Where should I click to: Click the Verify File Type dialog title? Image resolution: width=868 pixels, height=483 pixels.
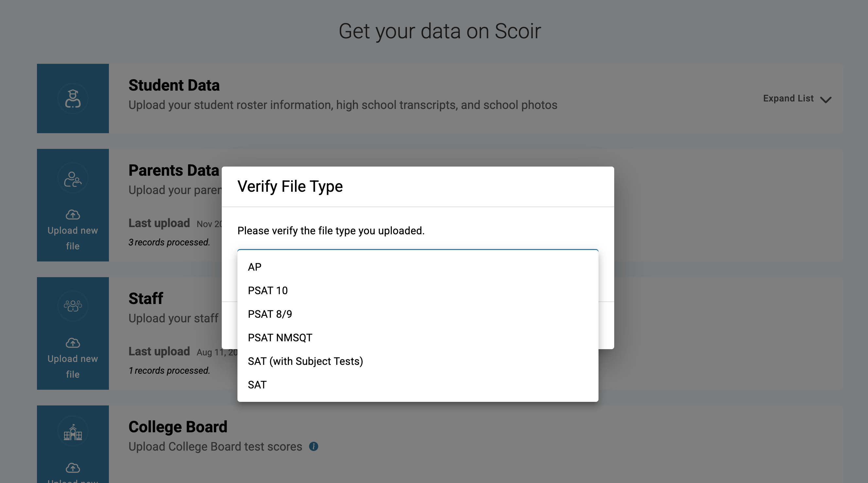pos(290,187)
